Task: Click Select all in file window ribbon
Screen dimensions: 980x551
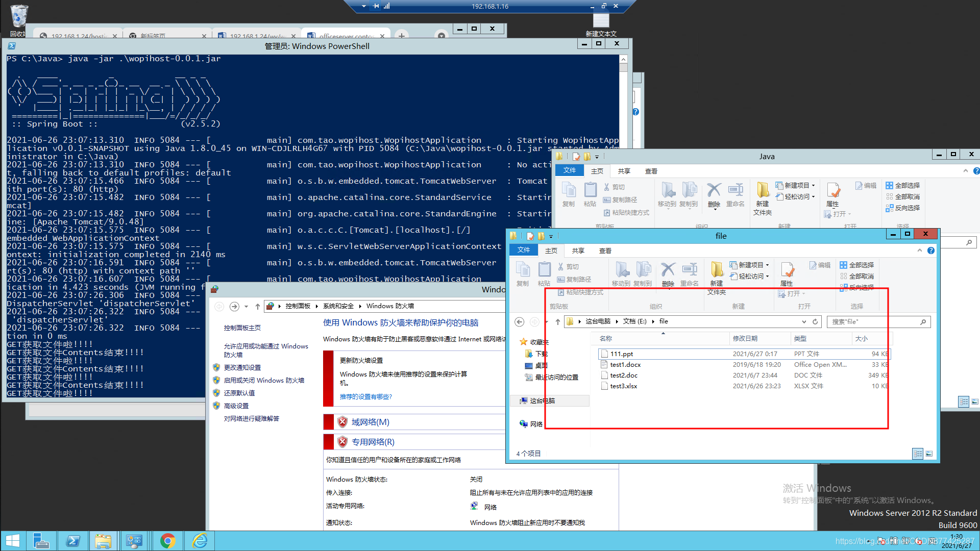Action: [x=857, y=265]
